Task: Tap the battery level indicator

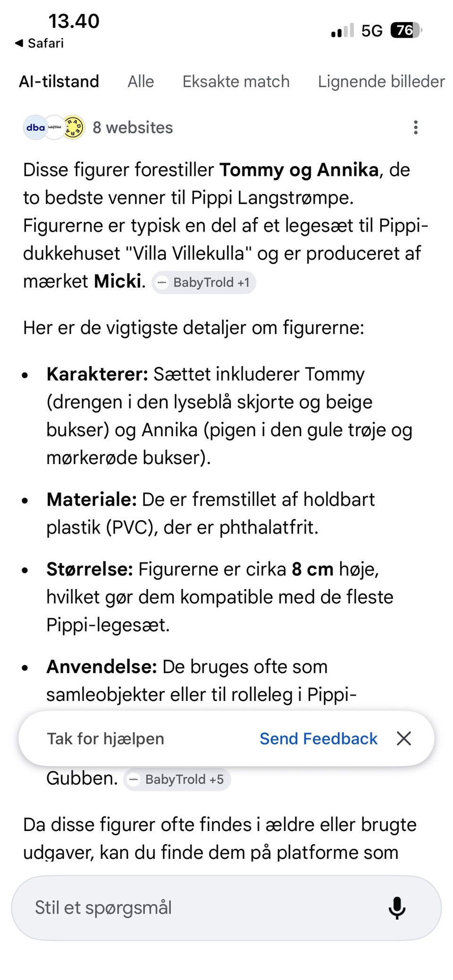Action: [x=405, y=31]
